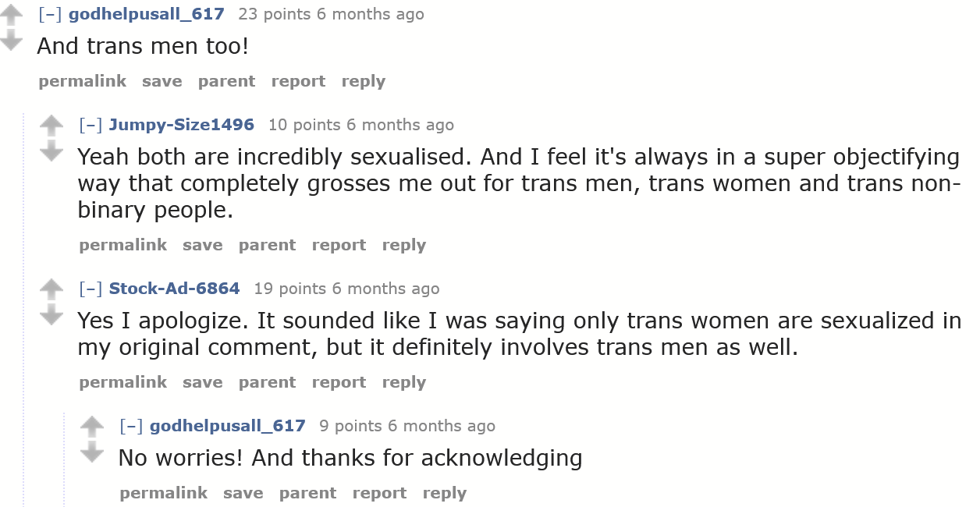The width and height of the screenshot is (980, 507).
Task: Go to parent of Stock-Ad-6864's comment
Action: 267,382
